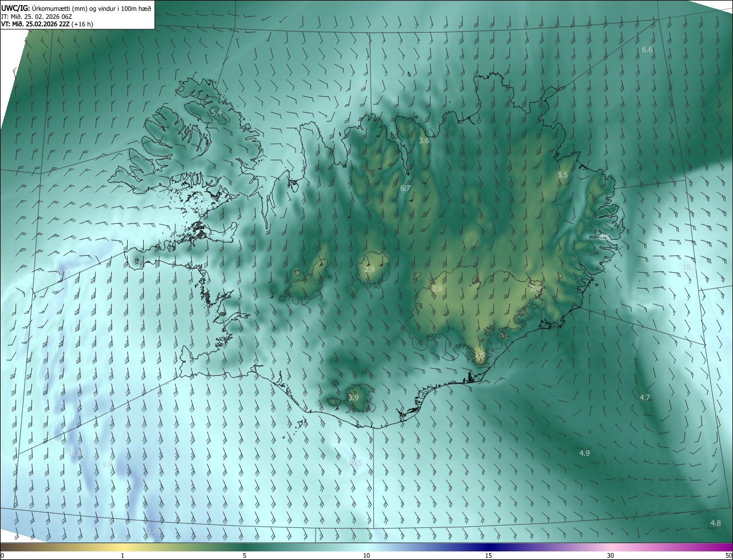Click the 6.6 value northeast of Iceland
733x560 pixels.
(647, 50)
